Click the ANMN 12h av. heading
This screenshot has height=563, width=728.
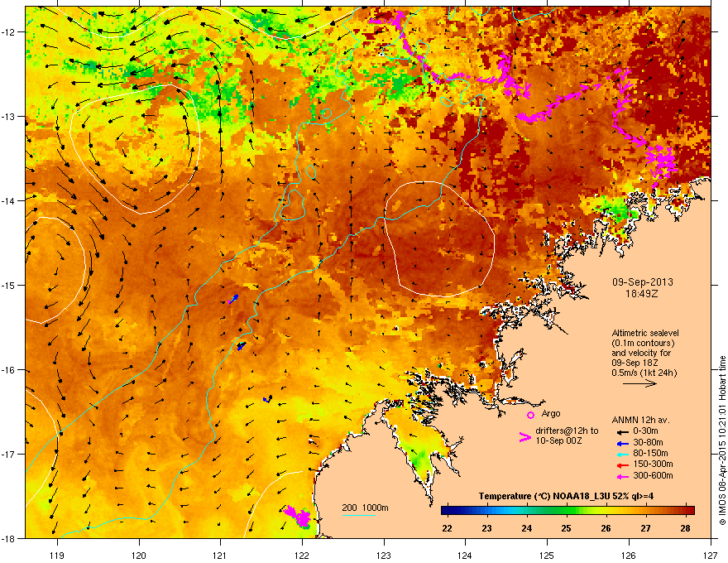point(640,421)
